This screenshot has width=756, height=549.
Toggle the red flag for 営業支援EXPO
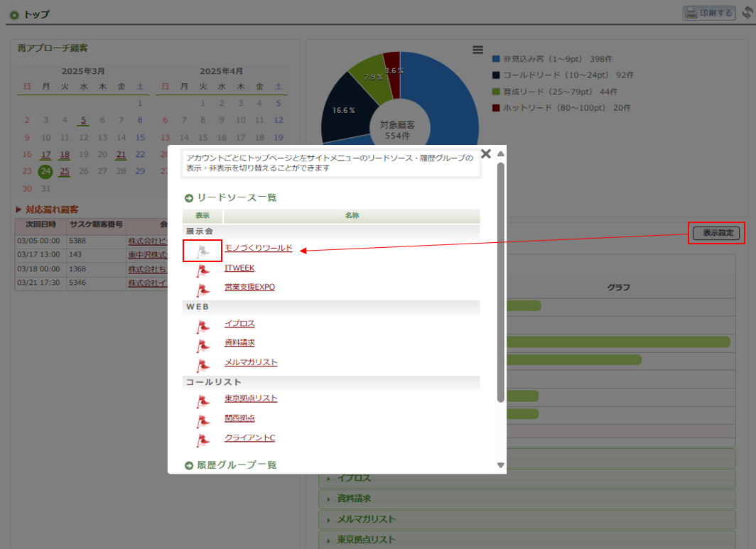(x=203, y=289)
